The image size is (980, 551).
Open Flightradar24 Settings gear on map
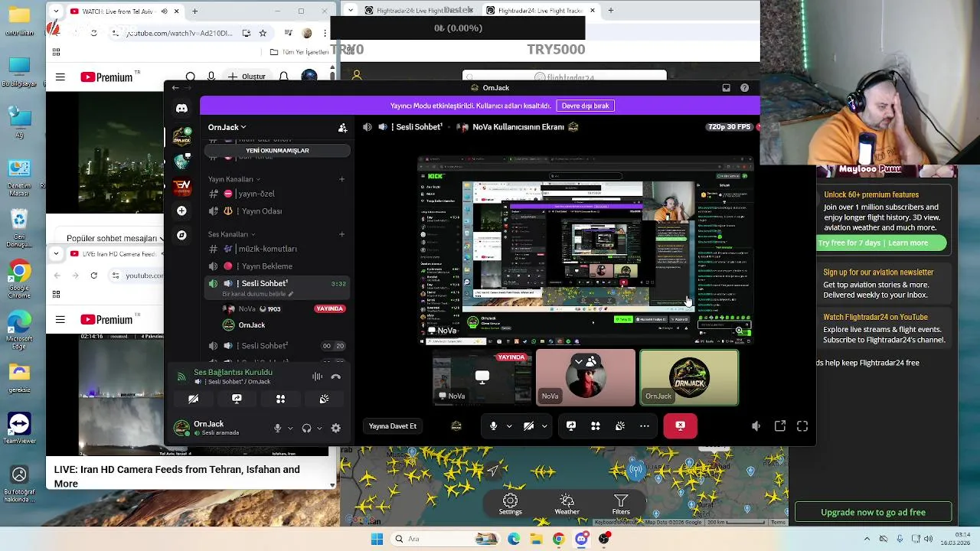click(x=510, y=504)
